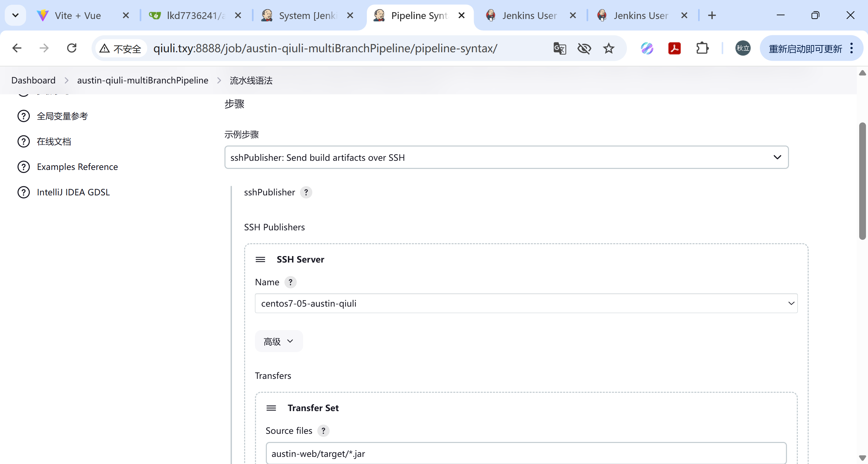Viewport: 868px width, 464px height.
Task: Open the Examples Reference sidebar link
Action: (x=77, y=167)
